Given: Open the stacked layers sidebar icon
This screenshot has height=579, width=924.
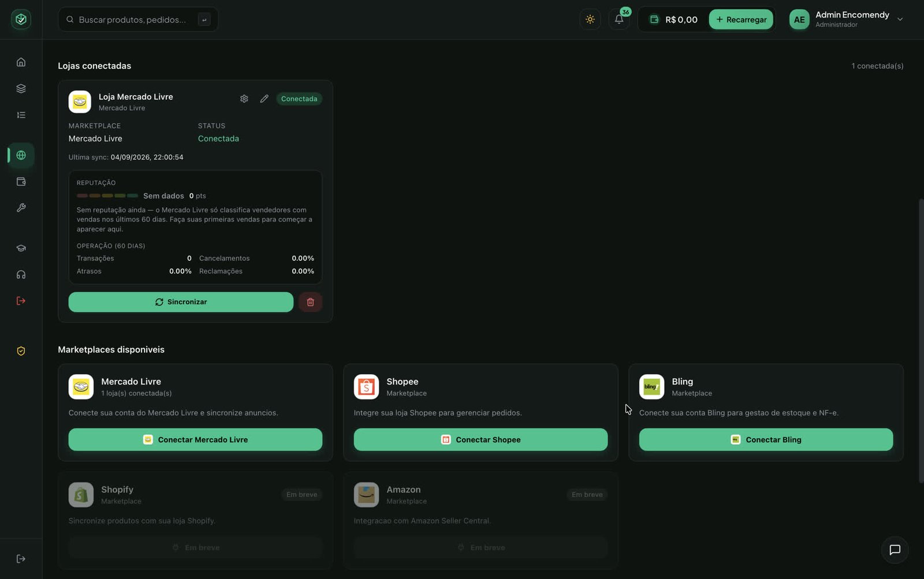Looking at the screenshot, I should tap(21, 88).
